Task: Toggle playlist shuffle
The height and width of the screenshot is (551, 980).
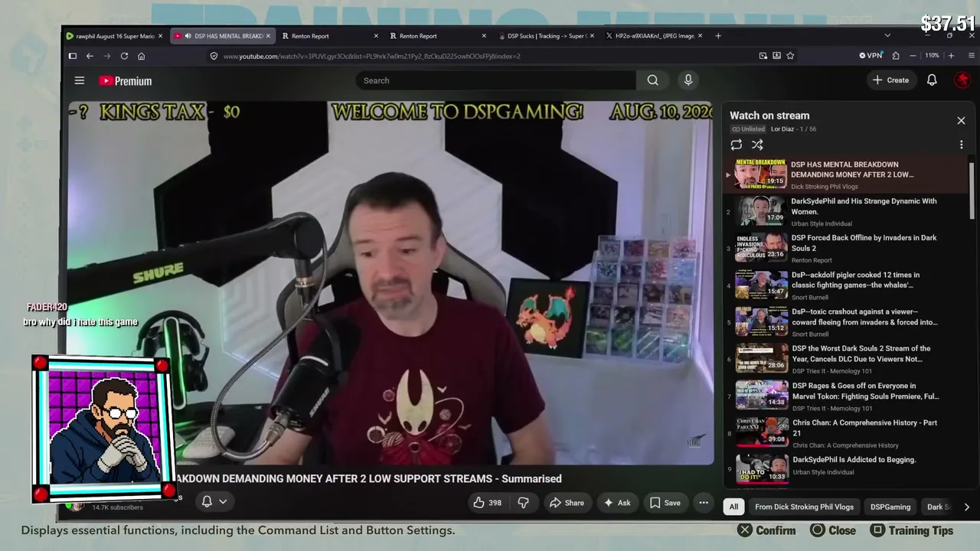Action: (x=757, y=145)
